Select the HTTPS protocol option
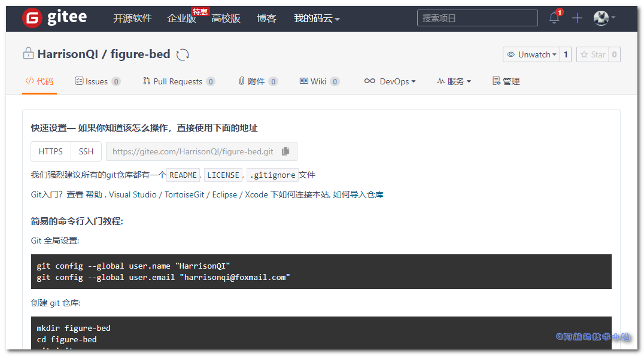The image size is (644, 356). 51,151
